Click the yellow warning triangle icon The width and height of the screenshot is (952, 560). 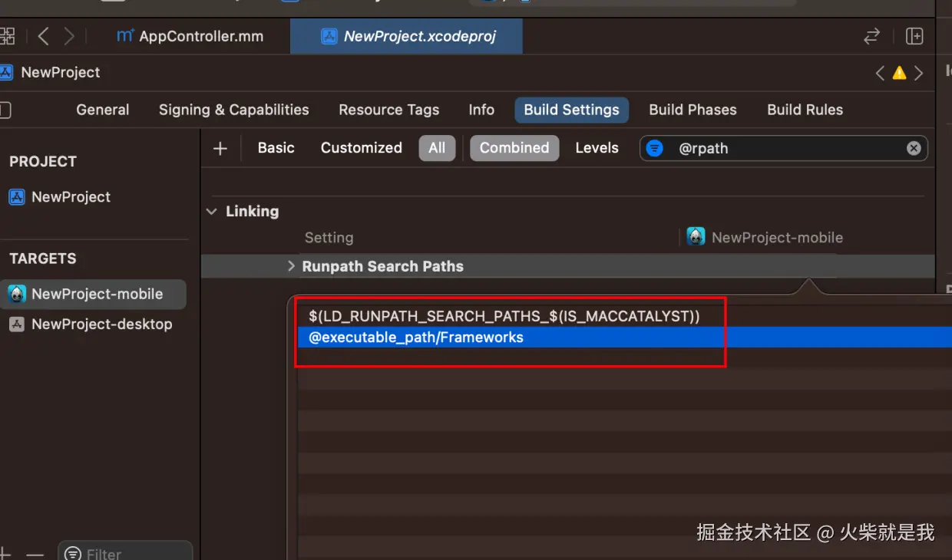click(899, 73)
